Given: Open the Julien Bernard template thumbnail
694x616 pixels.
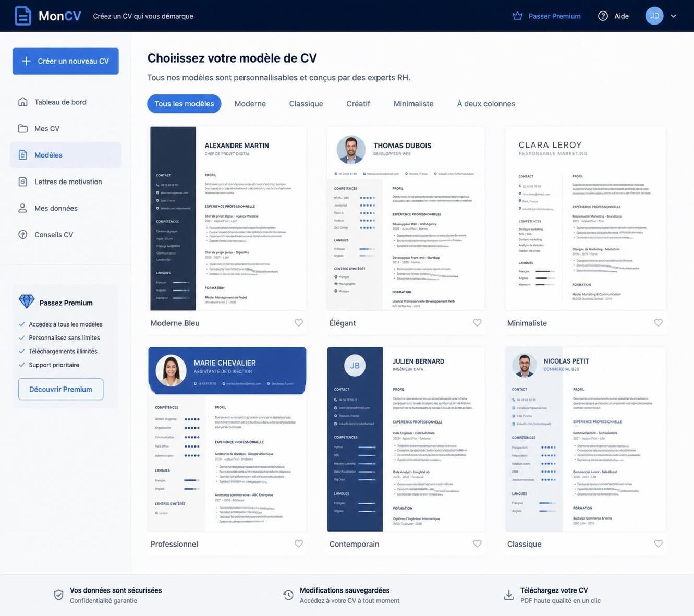Looking at the screenshot, I should [x=406, y=439].
